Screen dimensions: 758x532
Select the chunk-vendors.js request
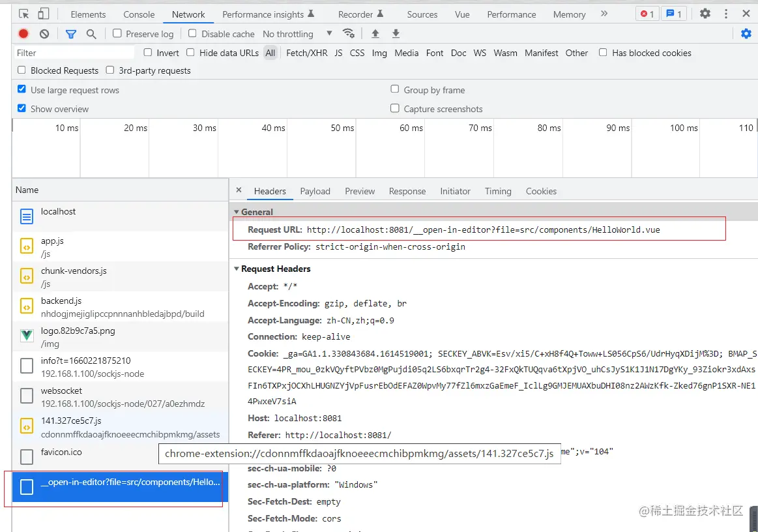(120, 276)
